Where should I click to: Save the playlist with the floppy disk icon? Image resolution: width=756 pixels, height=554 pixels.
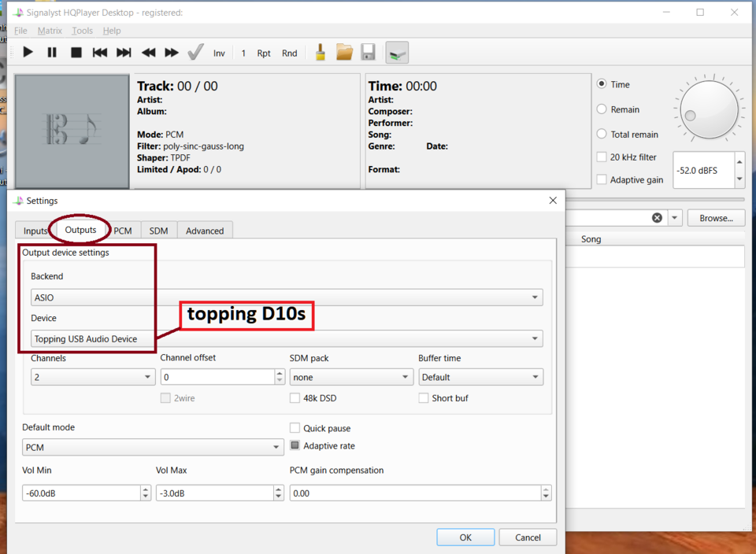click(x=369, y=52)
